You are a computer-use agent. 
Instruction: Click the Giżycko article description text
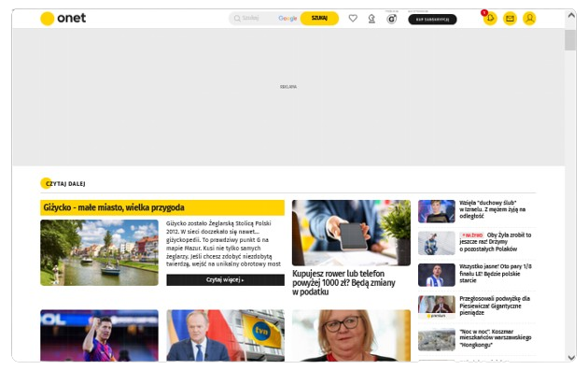(x=223, y=244)
